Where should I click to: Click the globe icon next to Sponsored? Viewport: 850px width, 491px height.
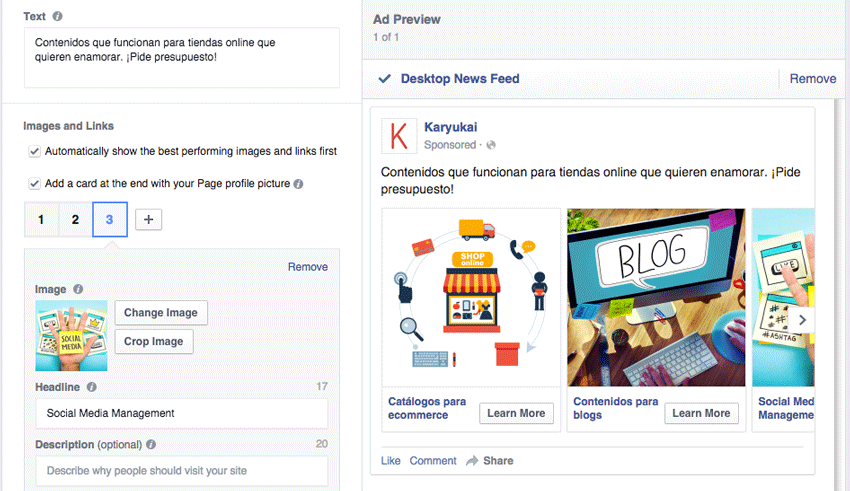[491, 145]
